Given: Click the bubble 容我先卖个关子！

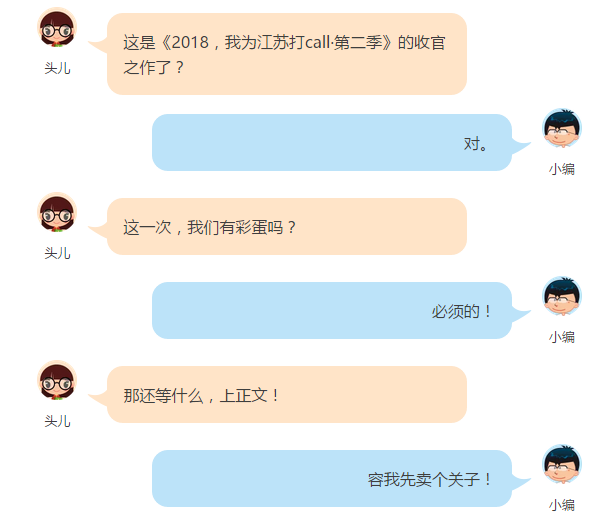Looking at the screenshot, I should click(332, 478).
